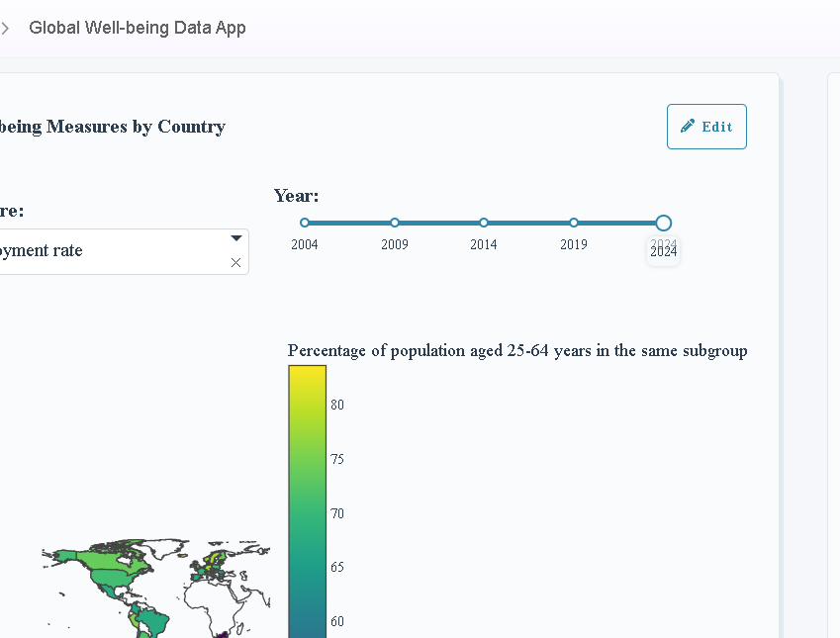This screenshot has height=638, width=840.
Task: Open the employment rate measure dropdown field
Action: pos(109,251)
